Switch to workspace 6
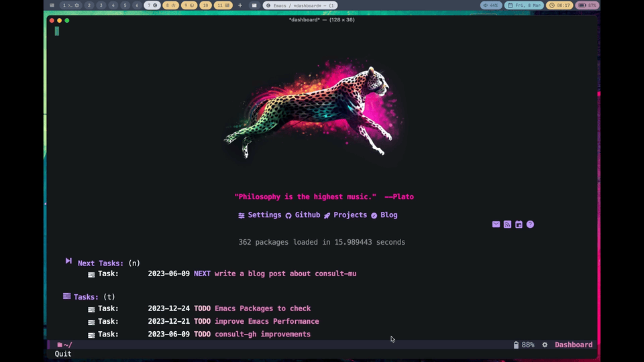 (x=137, y=5)
